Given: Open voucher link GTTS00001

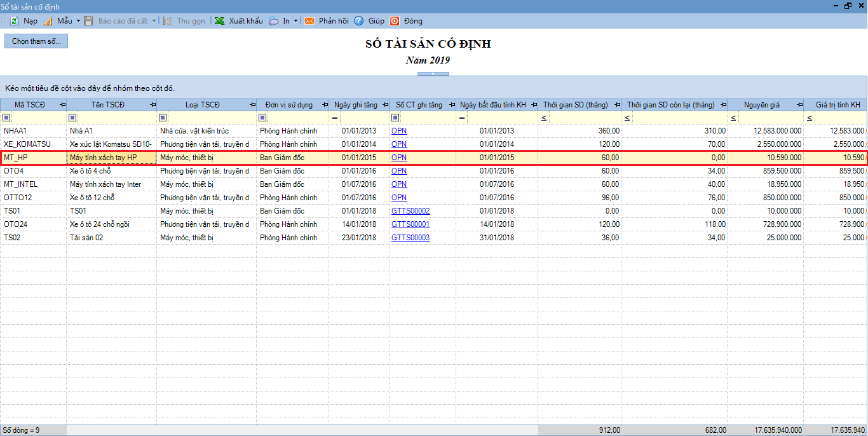Looking at the screenshot, I should click(x=410, y=224).
